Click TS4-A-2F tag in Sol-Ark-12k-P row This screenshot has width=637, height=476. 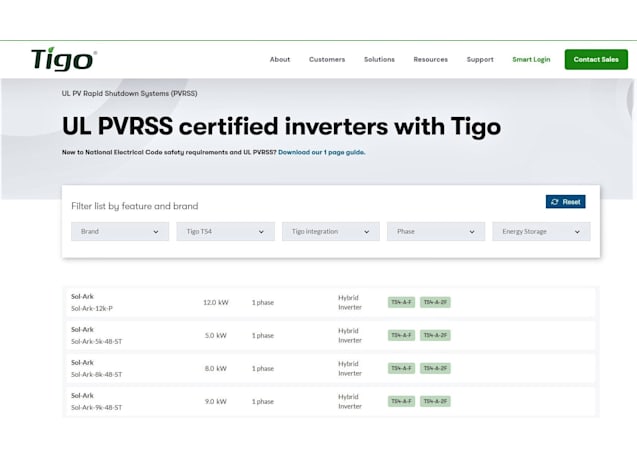pyautogui.click(x=435, y=302)
